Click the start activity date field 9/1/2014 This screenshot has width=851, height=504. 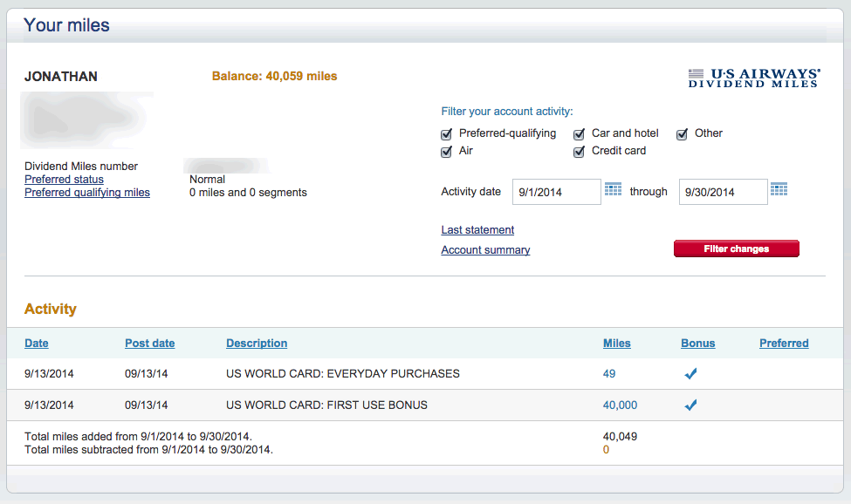557,192
